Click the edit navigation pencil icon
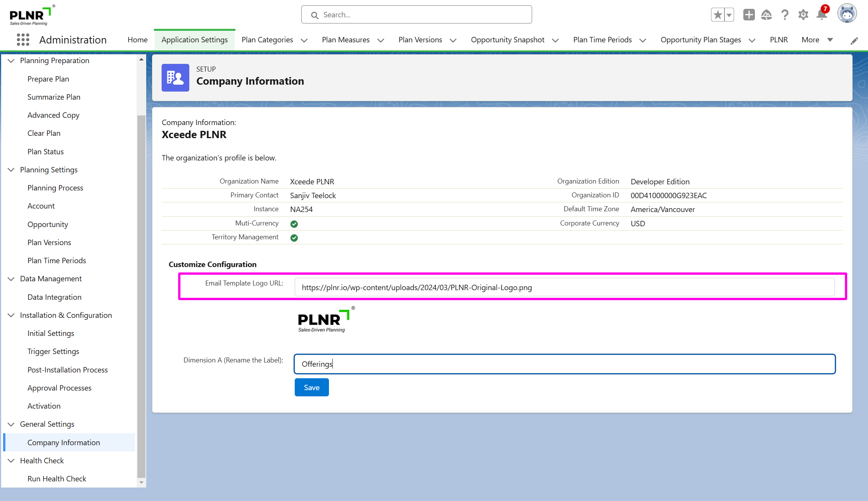868x501 pixels. [x=854, y=41]
